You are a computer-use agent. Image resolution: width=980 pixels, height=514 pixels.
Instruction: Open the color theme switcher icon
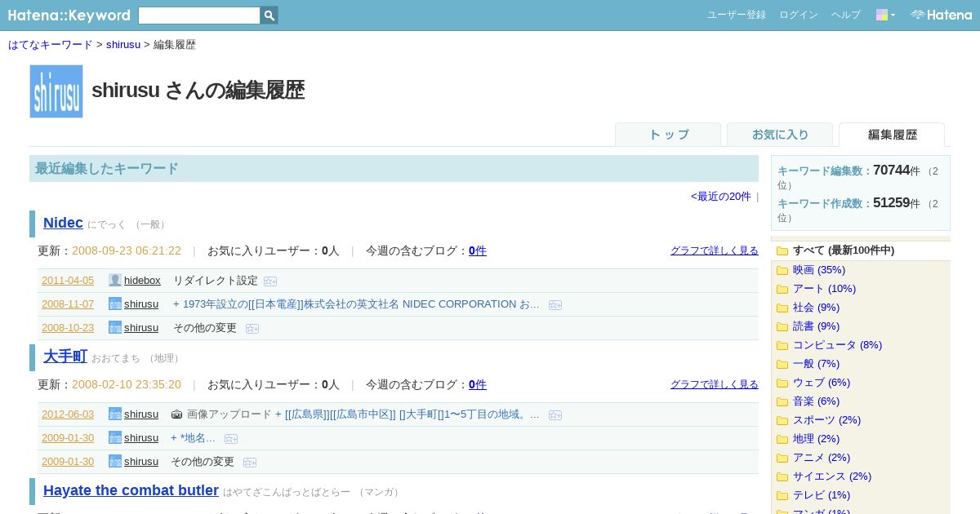click(x=885, y=15)
